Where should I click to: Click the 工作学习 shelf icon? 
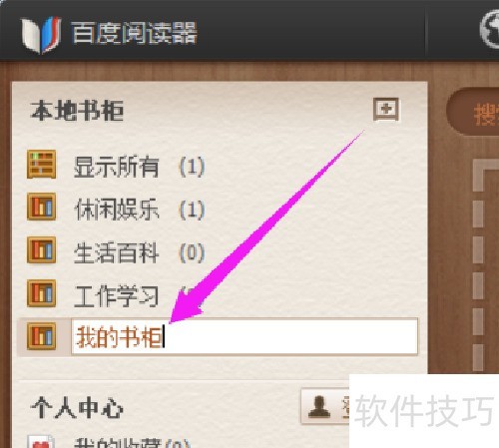[x=41, y=293]
